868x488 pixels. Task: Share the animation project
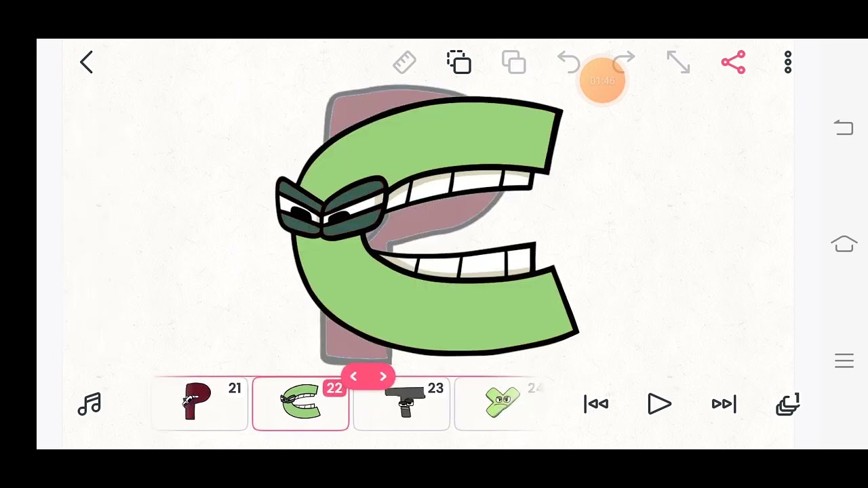(x=733, y=62)
